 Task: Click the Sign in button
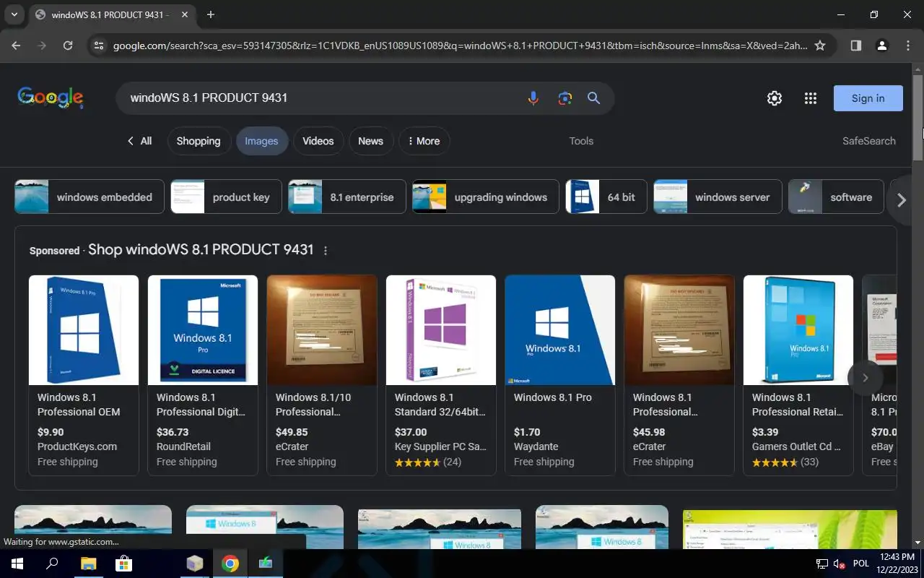point(868,98)
